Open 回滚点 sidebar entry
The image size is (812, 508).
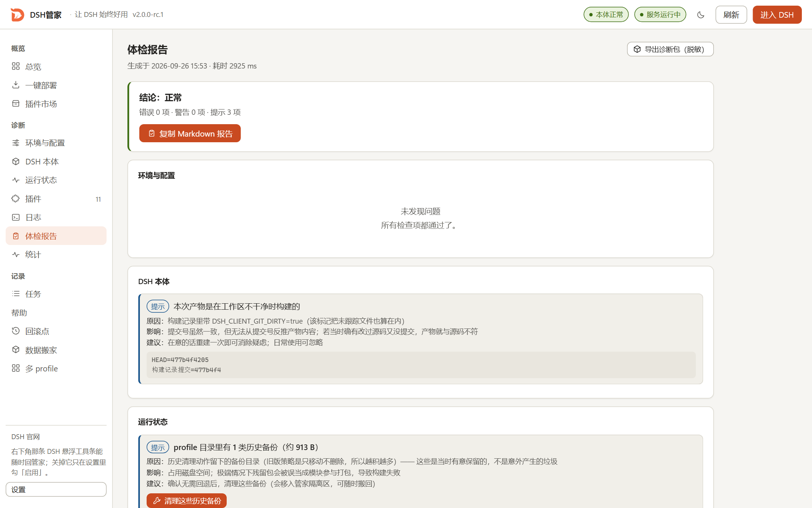pos(56,331)
